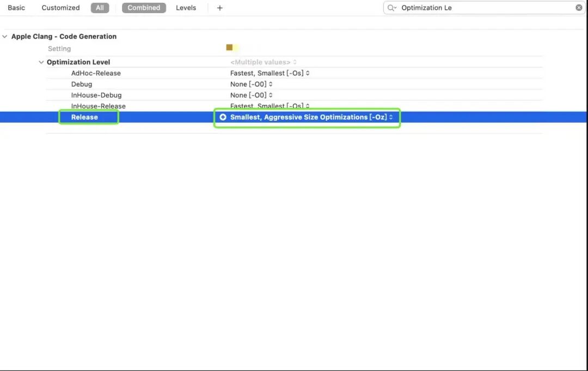Add conditional setting on Release row
Image resolution: width=588 pixels, height=371 pixels.
[x=223, y=117]
